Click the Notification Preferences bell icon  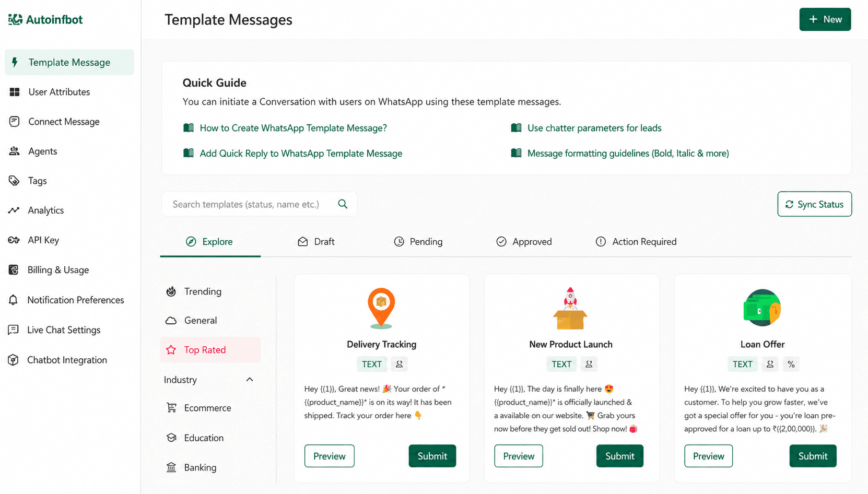point(14,300)
